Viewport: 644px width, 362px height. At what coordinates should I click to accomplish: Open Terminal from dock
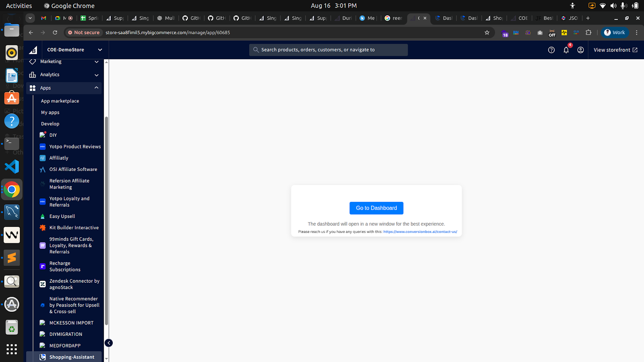12,144
